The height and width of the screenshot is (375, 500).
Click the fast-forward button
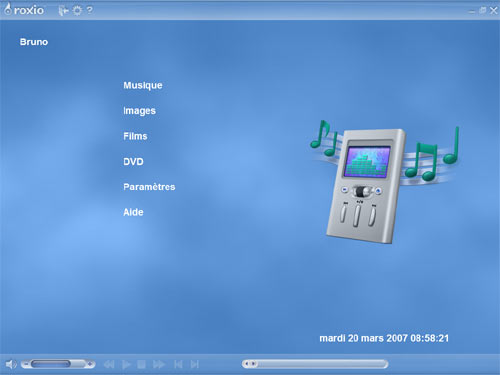click(x=159, y=364)
